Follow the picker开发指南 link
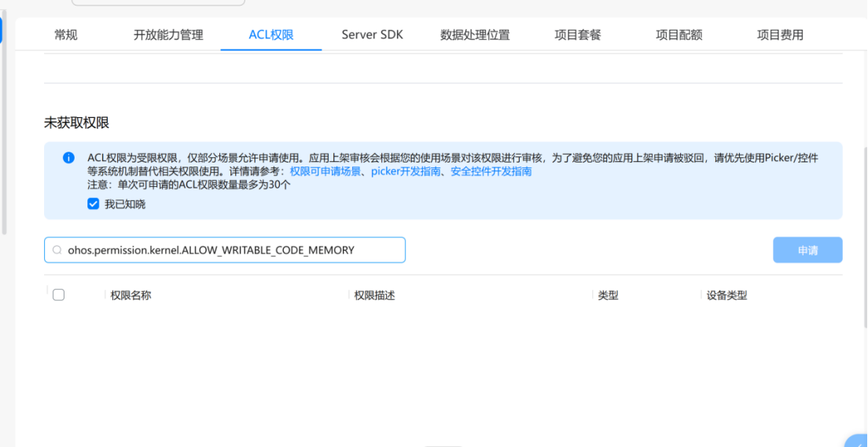 [406, 171]
